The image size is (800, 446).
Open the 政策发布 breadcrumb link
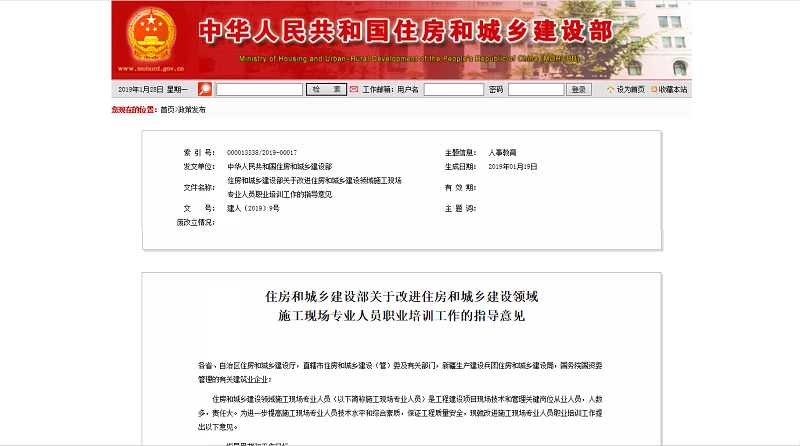pos(191,110)
